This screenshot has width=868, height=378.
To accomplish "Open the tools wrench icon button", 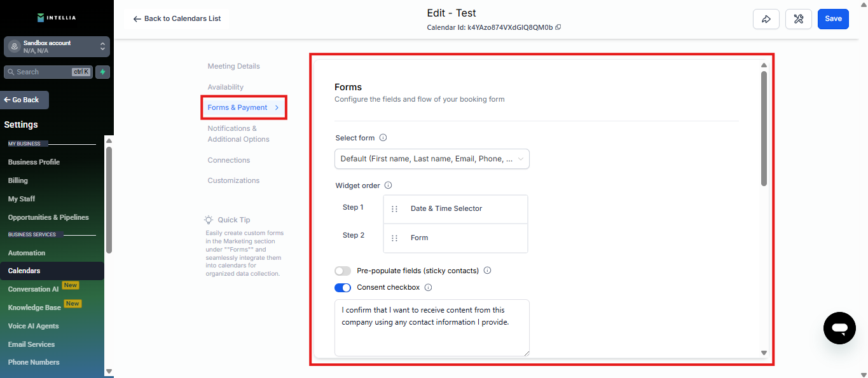I will [799, 19].
